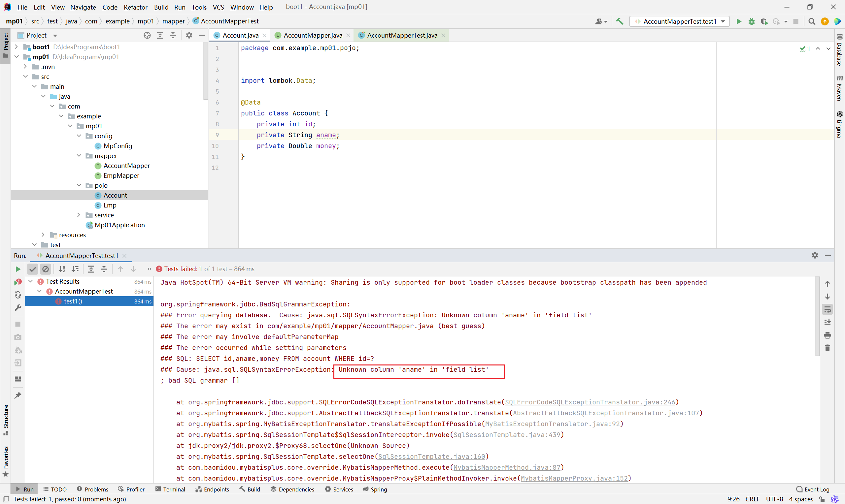Expand the service package folder

tap(79, 215)
